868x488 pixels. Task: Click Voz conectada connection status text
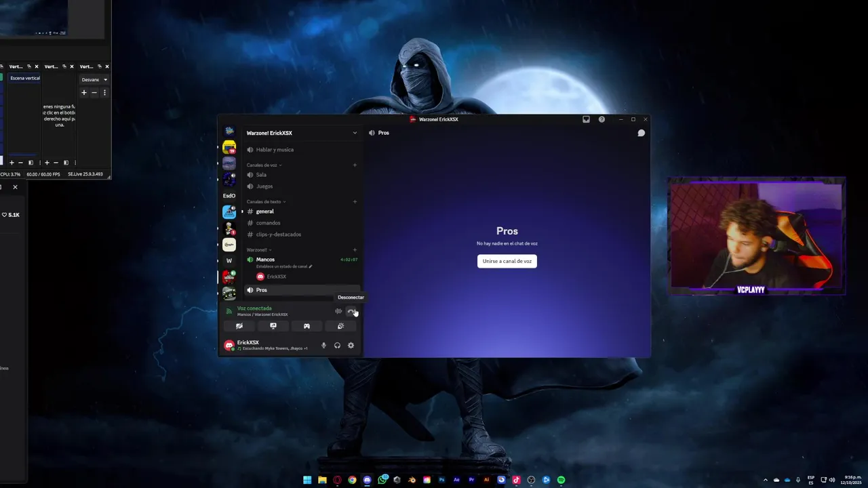click(x=254, y=308)
